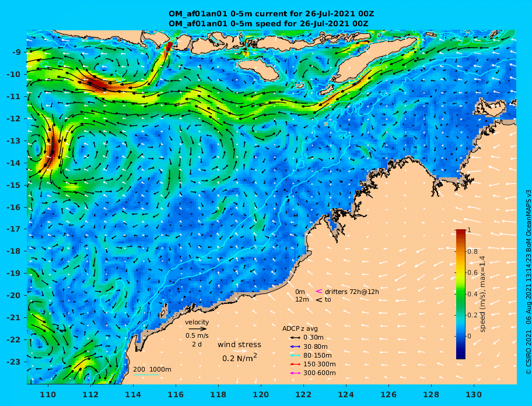Image resolution: width=532 pixels, height=406 pixels.
Task: Click the '200 1000m' contour depth label
Action: 152,369
